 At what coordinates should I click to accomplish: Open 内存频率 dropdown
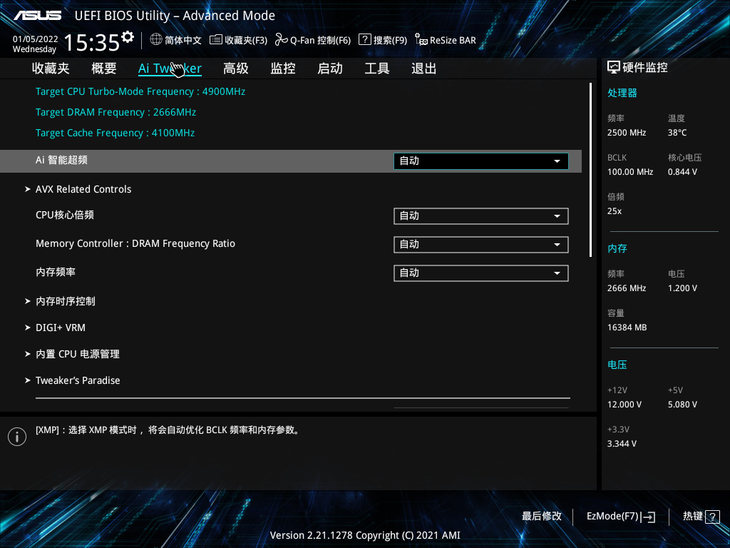(x=480, y=273)
